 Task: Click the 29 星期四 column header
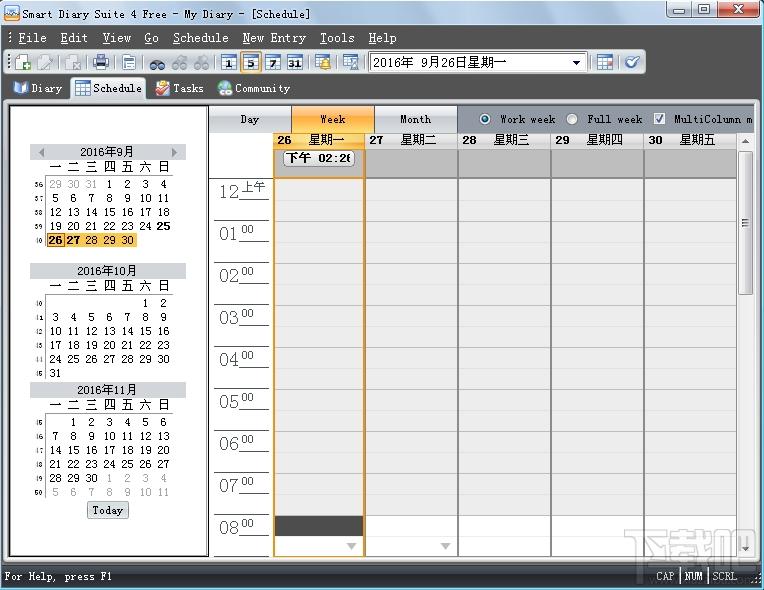click(x=597, y=140)
